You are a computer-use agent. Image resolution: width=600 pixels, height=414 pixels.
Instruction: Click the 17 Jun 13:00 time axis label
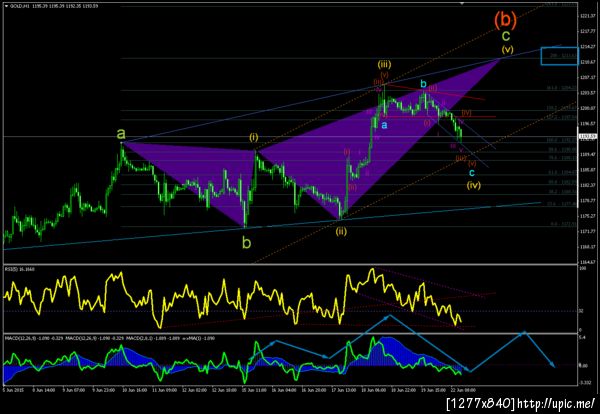tap(346, 390)
